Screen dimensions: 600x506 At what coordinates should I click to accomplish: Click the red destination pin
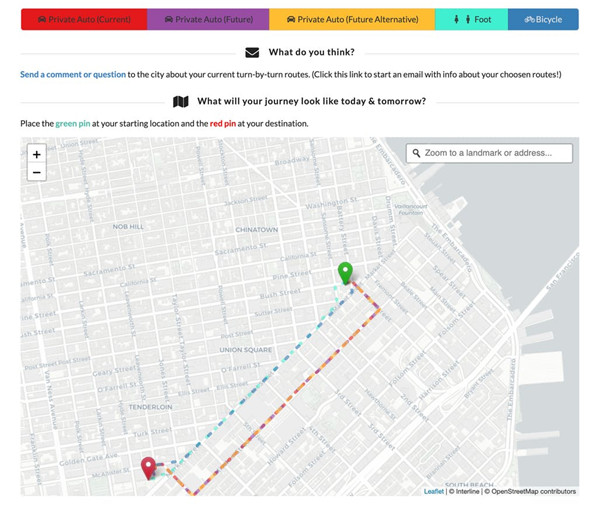(x=149, y=467)
